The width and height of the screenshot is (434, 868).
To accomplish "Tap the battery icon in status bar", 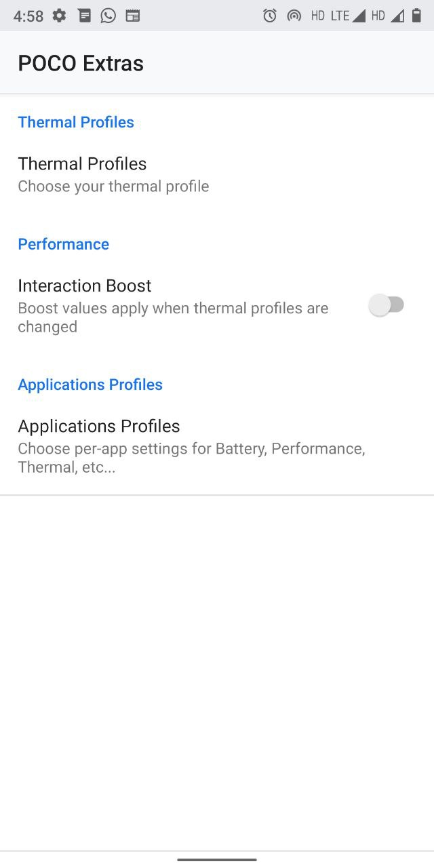I will pyautogui.click(x=416, y=16).
